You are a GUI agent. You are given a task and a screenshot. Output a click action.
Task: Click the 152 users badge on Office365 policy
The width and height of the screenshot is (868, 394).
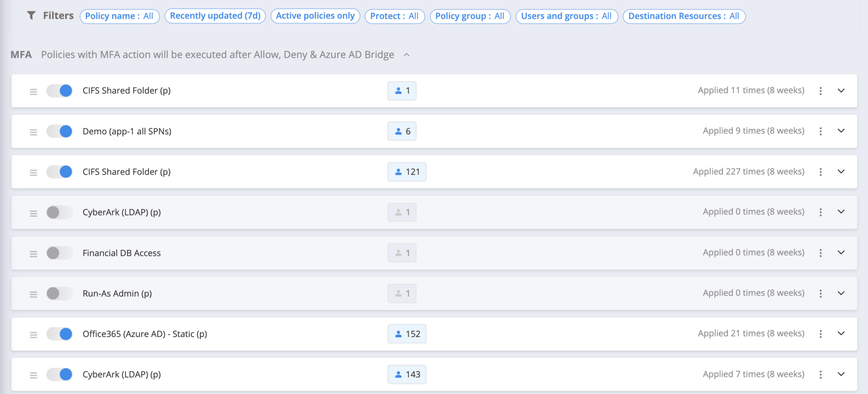tap(407, 334)
